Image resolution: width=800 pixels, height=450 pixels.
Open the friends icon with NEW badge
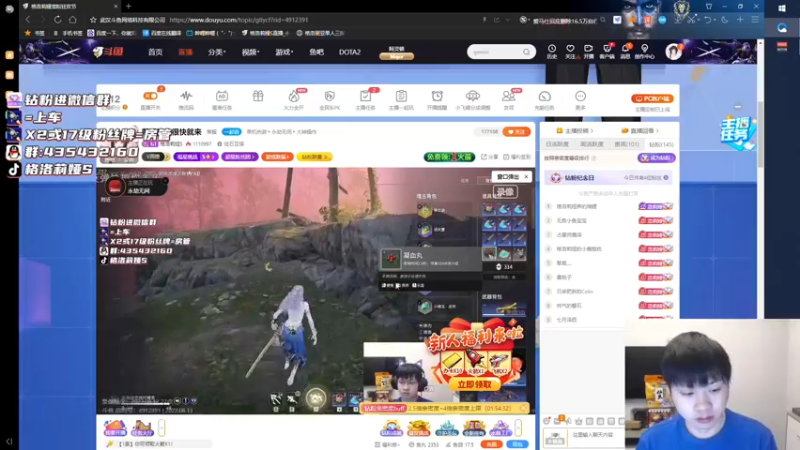(508, 96)
